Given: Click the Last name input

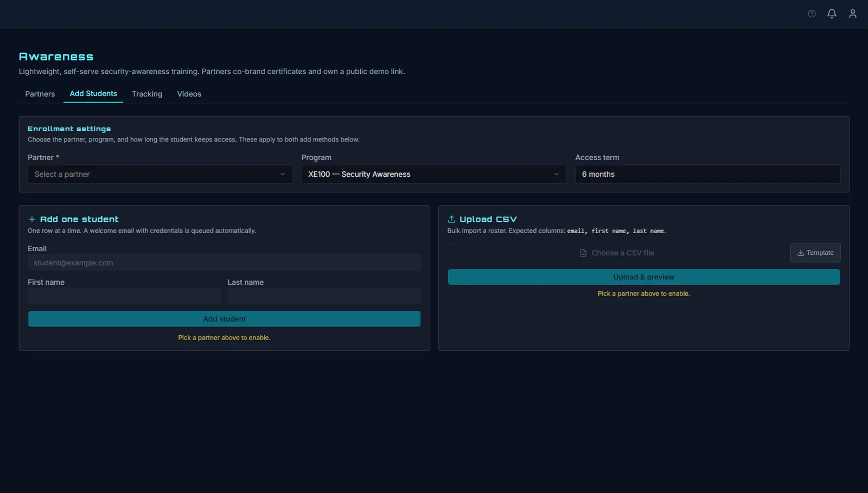Looking at the screenshot, I should 324,296.
